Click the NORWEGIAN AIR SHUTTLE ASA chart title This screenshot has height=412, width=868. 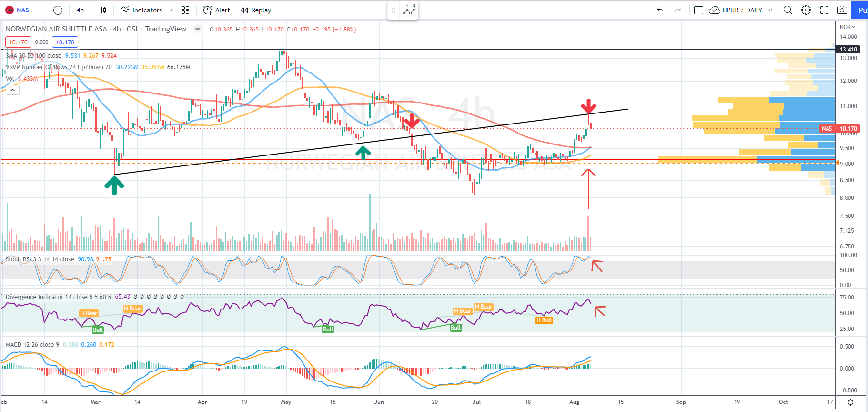(56, 29)
